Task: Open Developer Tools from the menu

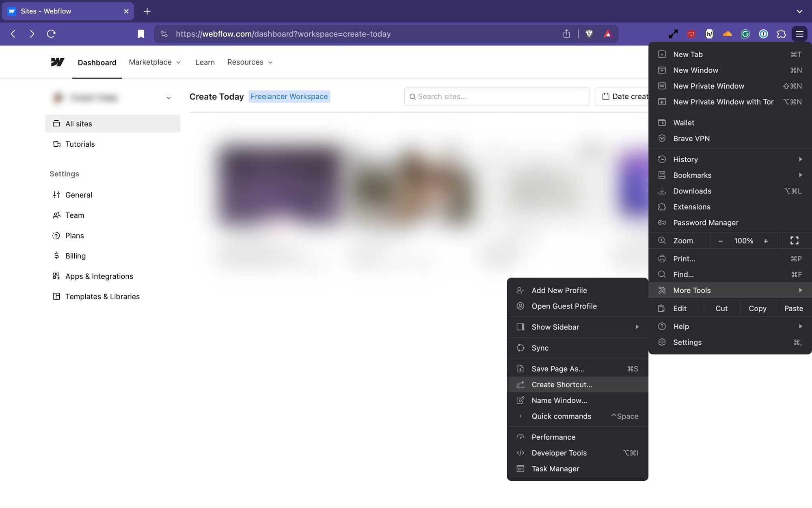Action: pos(559,453)
